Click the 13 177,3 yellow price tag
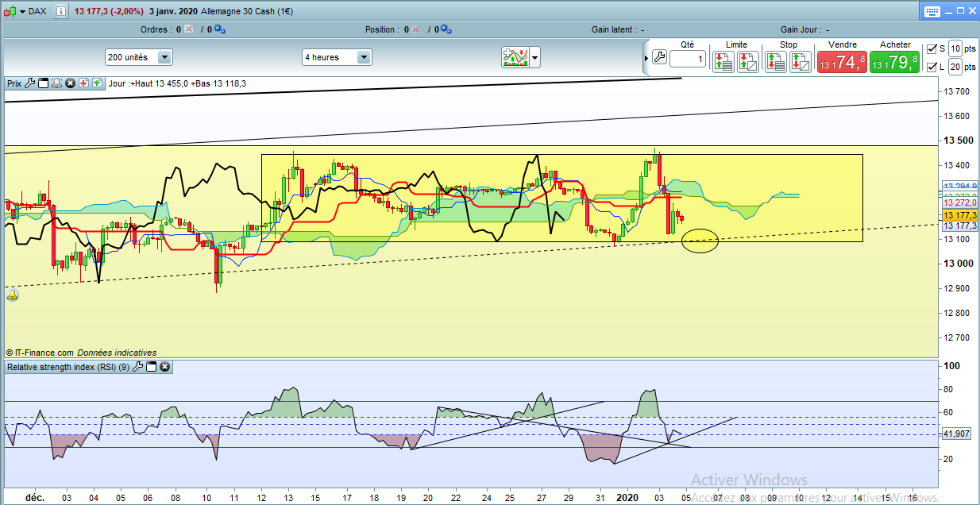The width and height of the screenshot is (980, 505). coord(959,215)
